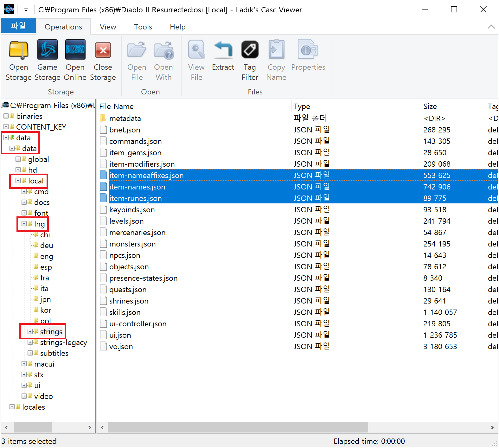The image size is (499, 448).
Task: Click the vo.json file icon
Action: coord(103,346)
